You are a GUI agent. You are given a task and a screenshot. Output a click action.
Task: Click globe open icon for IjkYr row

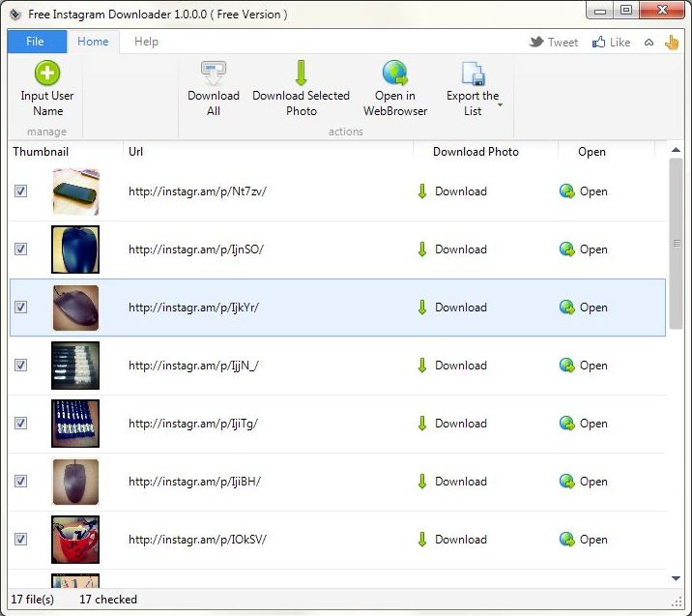(x=567, y=308)
